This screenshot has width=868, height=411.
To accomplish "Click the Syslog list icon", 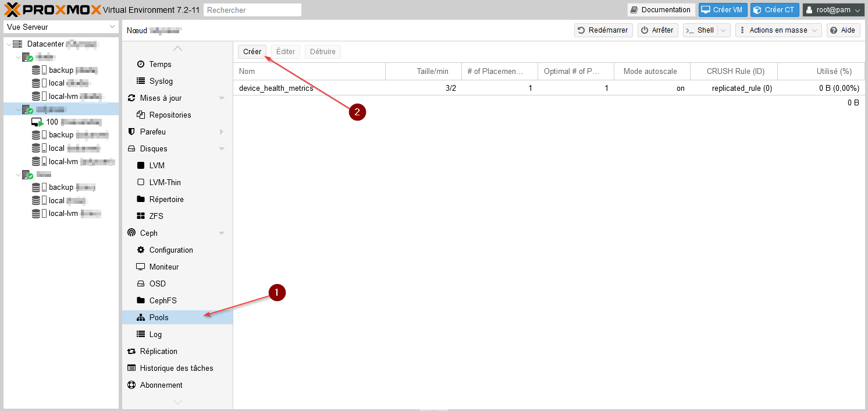I will 140,81.
